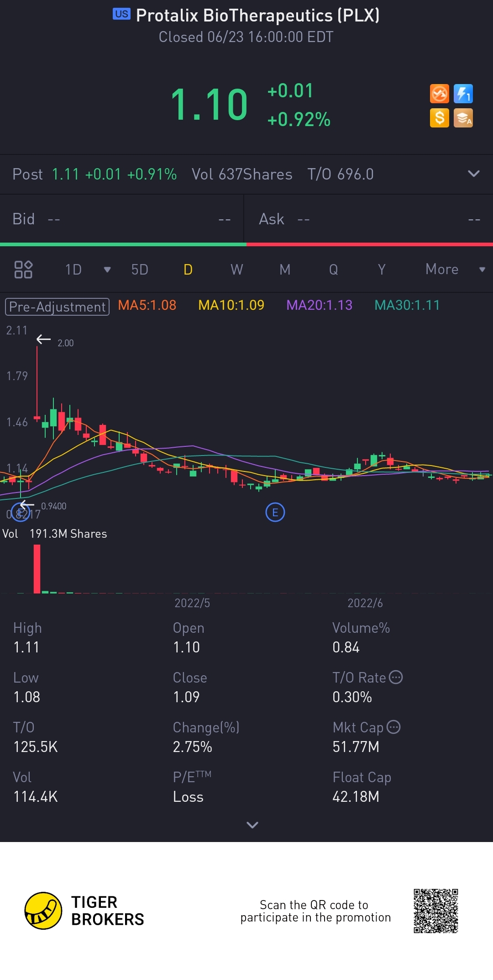Tap the +0.01 price change value
Screen dimensions: 493x980
290,91
